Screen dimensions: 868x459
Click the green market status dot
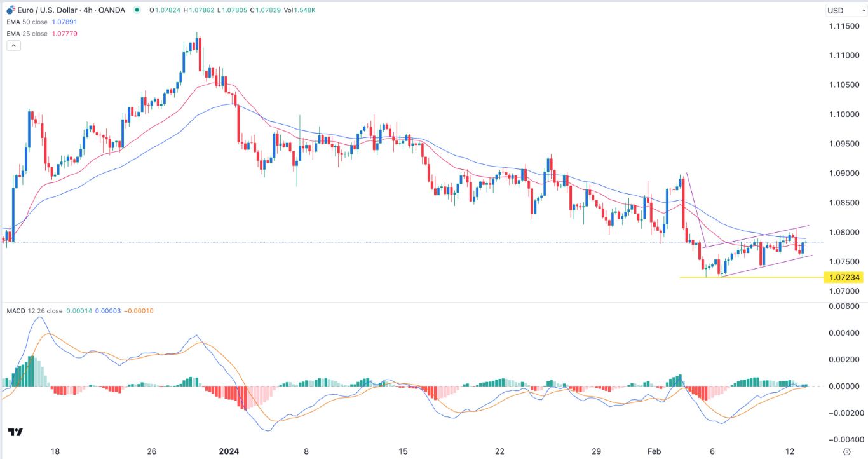pyautogui.click(x=135, y=10)
